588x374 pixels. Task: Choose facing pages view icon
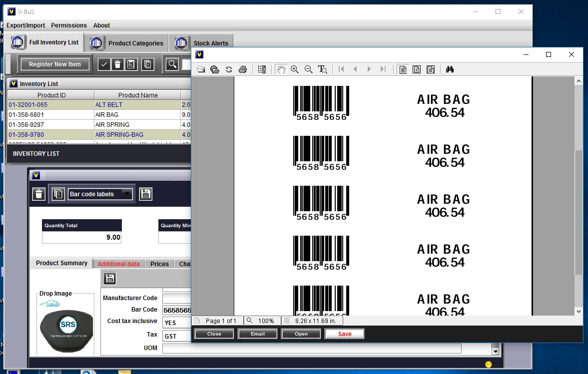pos(431,70)
